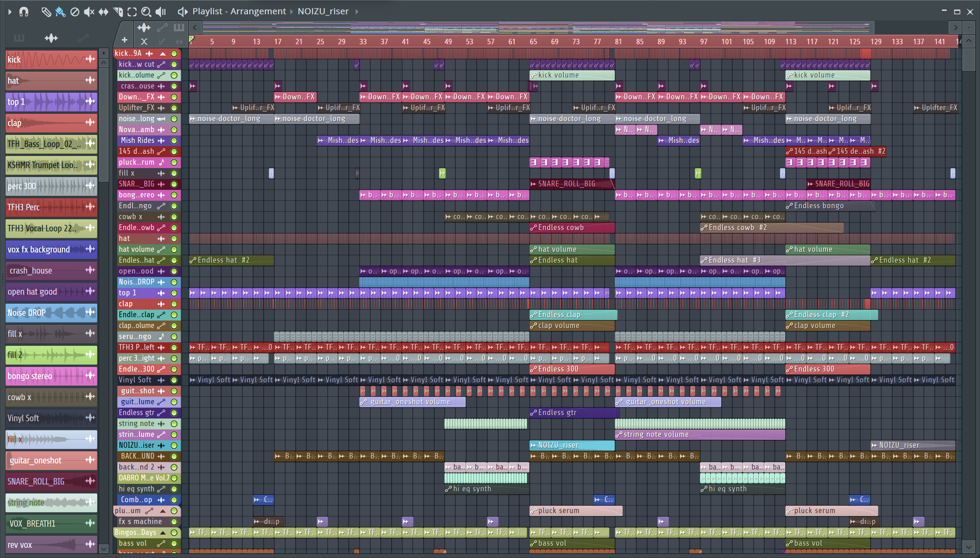Select guitar_oneshot clip in picker
This screenshot has width=980, height=558.
[x=51, y=460]
